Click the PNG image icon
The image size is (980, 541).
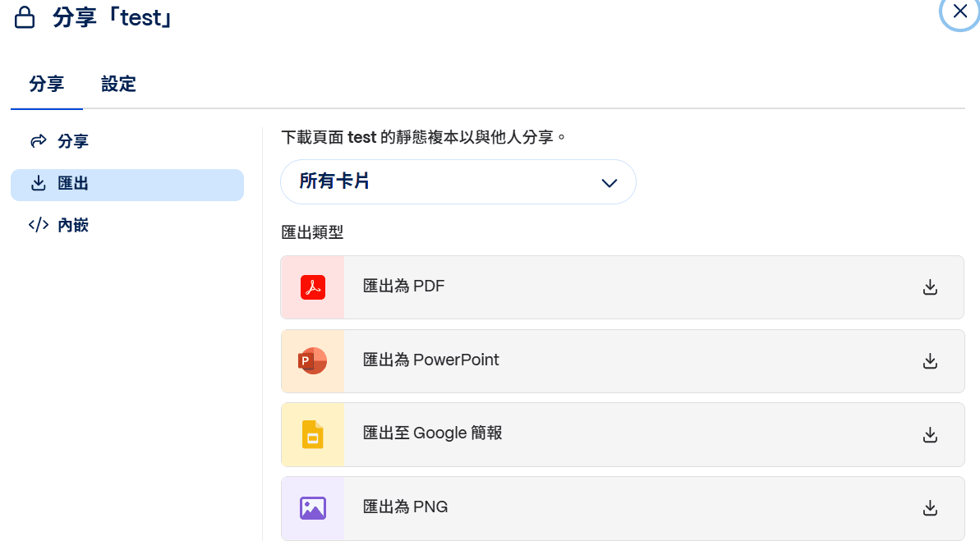tap(313, 507)
